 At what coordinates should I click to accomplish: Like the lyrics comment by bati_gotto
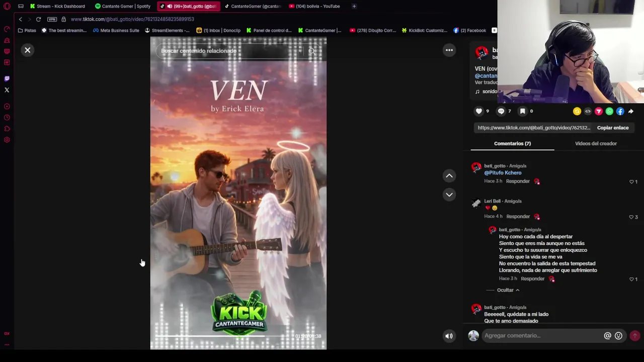[x=632, y=279]
